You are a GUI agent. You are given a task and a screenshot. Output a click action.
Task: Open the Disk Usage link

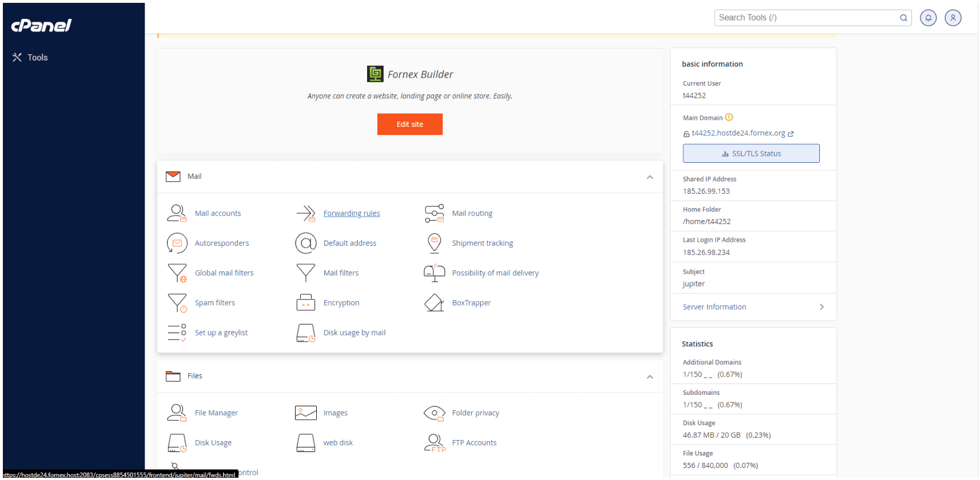click(213, 443)
